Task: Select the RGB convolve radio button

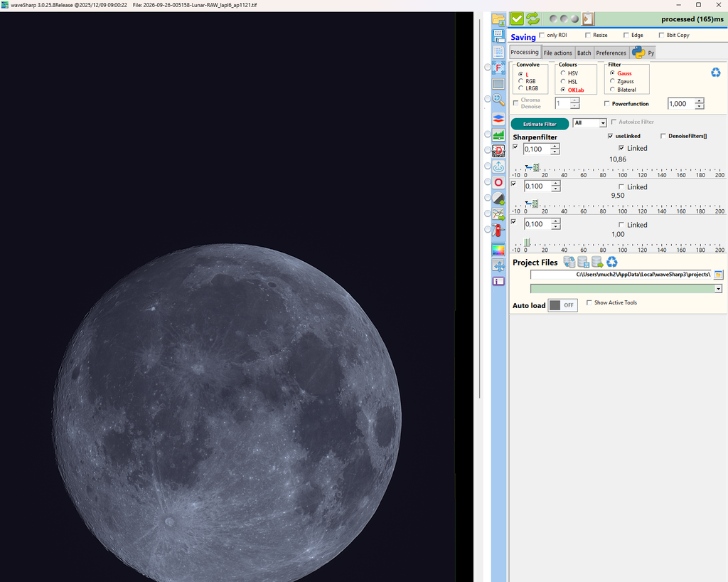Action: pos(520,81)
